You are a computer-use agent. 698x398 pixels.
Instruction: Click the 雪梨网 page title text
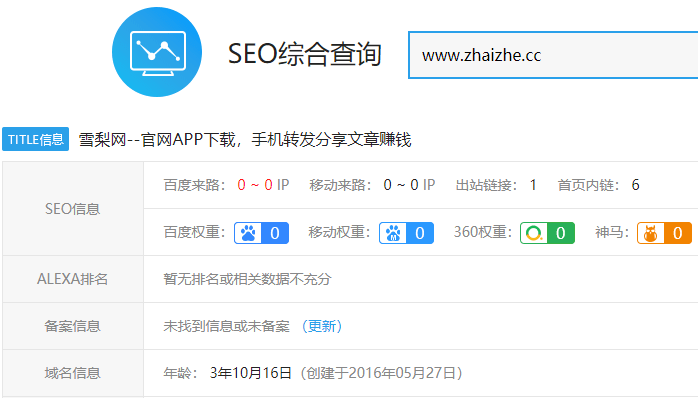tap(245, 140)
